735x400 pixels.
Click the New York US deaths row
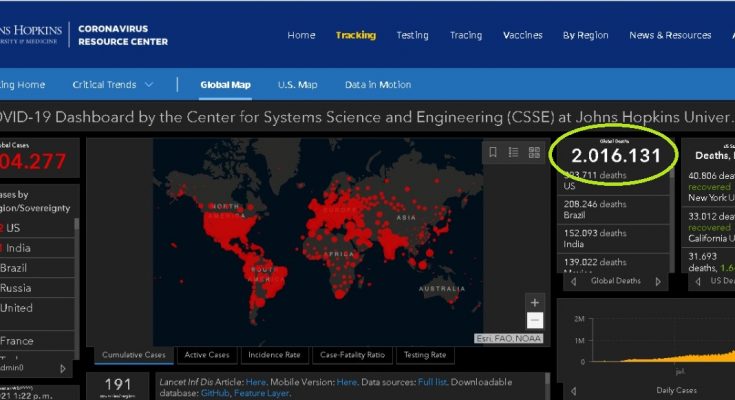click(711, 186)
